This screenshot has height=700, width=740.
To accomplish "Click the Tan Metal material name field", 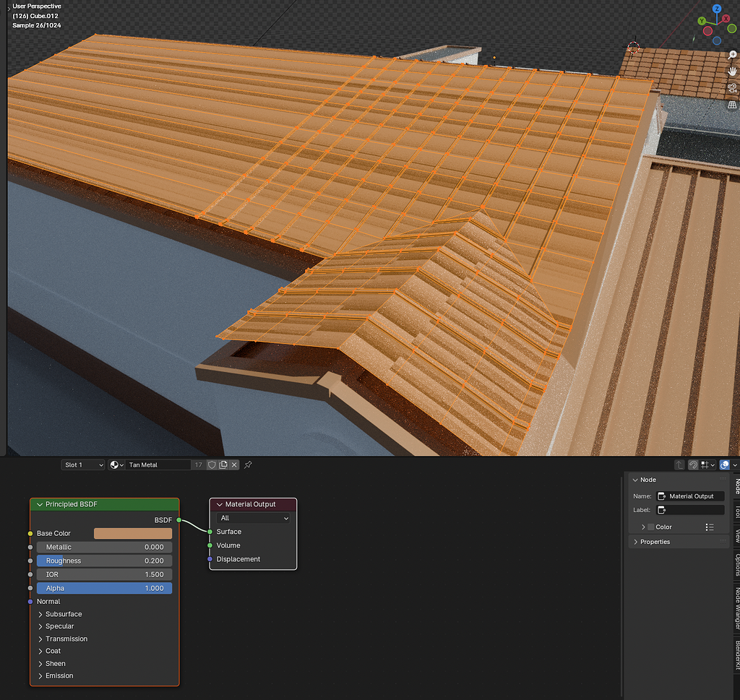I will [158, 465].
